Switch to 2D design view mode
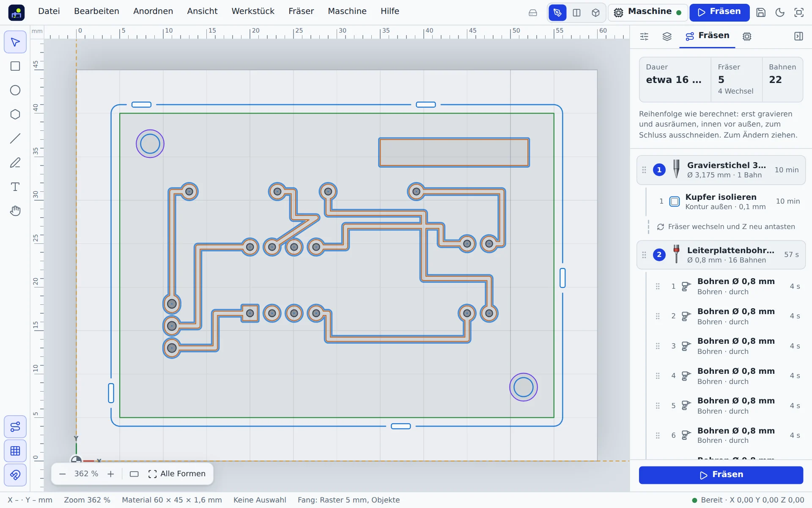This screenshot has width=812, height=508. click(557, 13)
